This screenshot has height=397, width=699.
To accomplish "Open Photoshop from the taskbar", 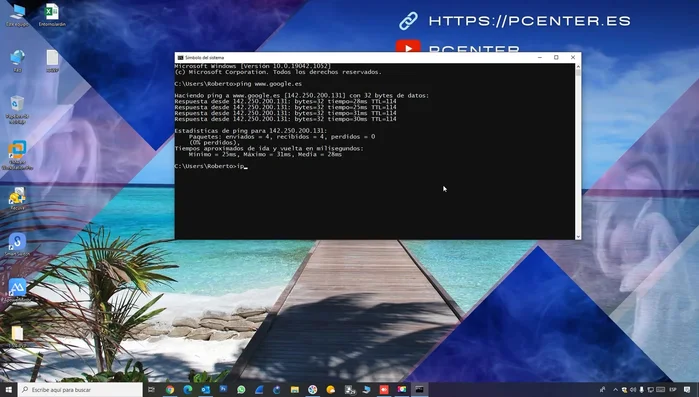I will click(x=223, y=389).
